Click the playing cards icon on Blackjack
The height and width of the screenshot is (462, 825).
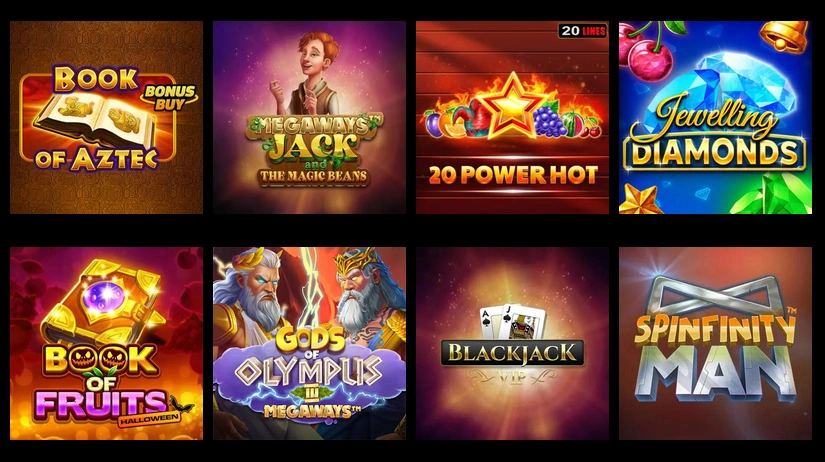pyautogui.click(x=512, y=322)
